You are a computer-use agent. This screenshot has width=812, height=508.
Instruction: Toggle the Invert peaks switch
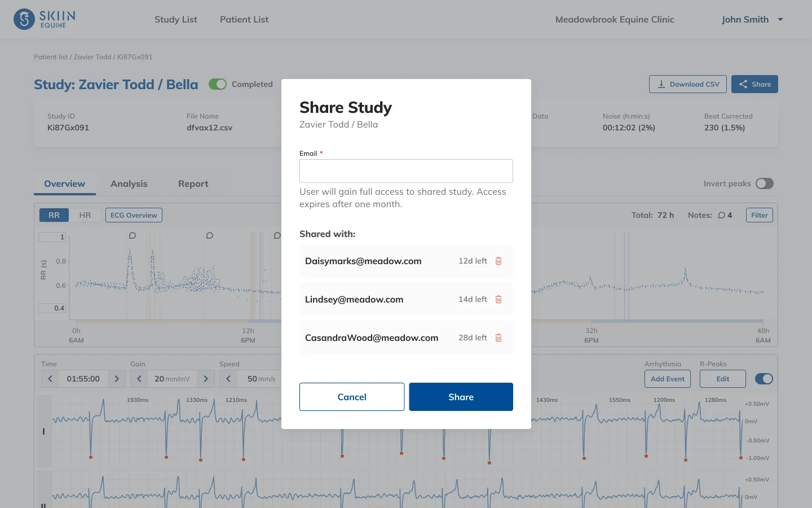765,183
